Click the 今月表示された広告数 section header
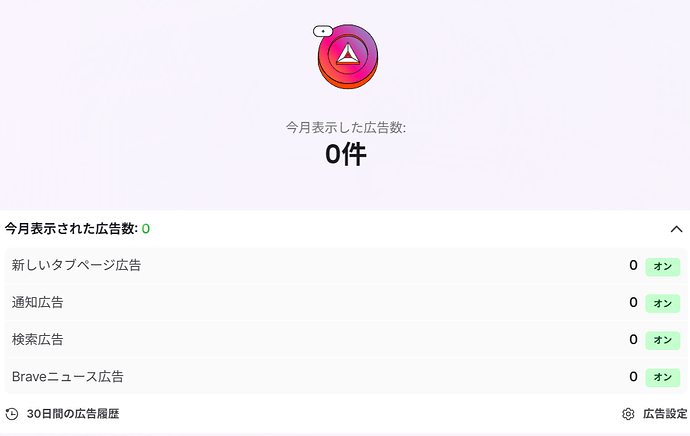The width and height of the screenshot is (690, 436). (x=70, y=229)
